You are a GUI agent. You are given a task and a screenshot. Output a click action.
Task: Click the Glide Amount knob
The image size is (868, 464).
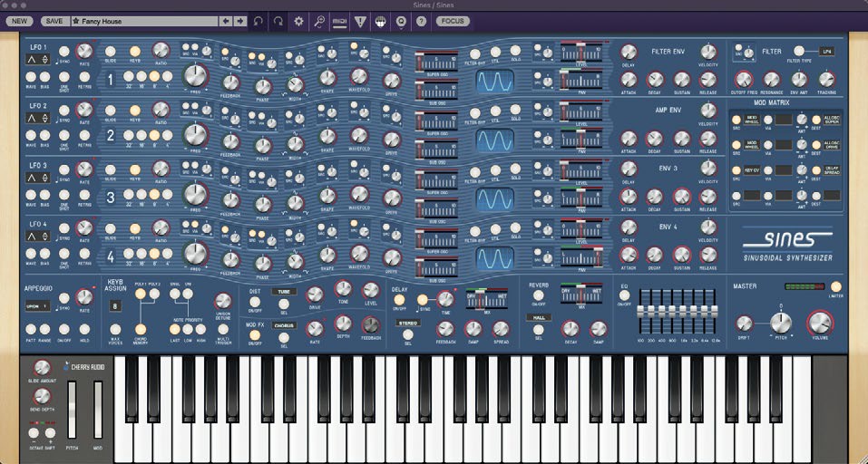click(x=42, y=368)
